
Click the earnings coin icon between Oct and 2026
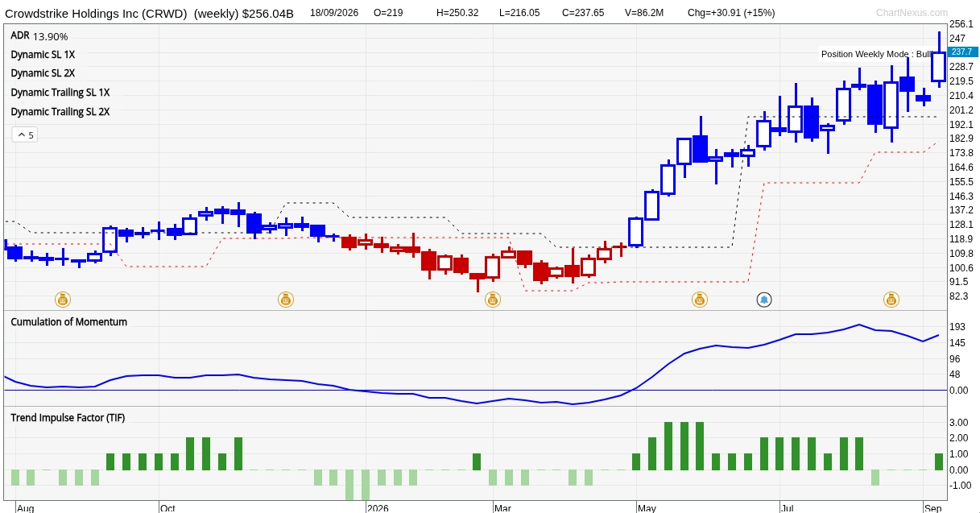tap(286, 300)
